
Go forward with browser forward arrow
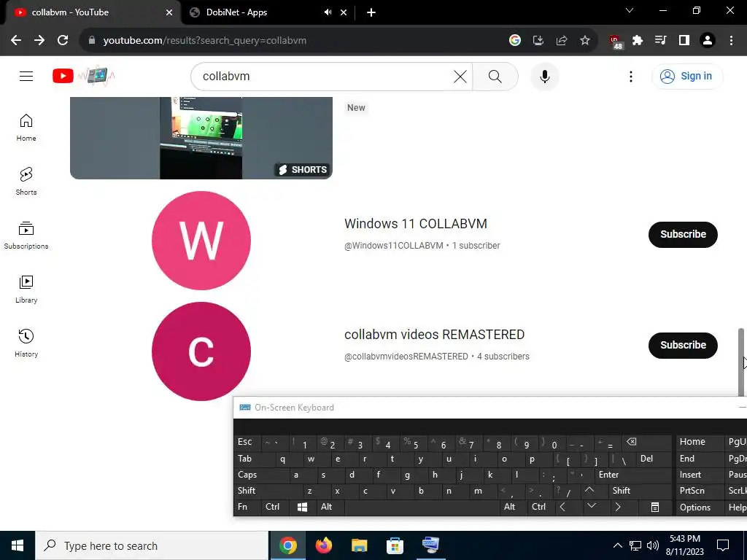coord(39,41)
